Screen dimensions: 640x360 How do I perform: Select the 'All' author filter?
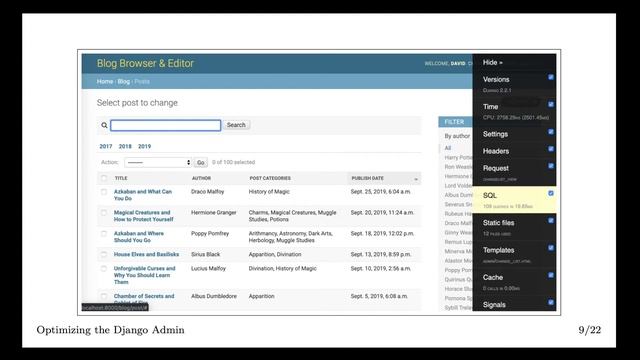tap(448, 148)
